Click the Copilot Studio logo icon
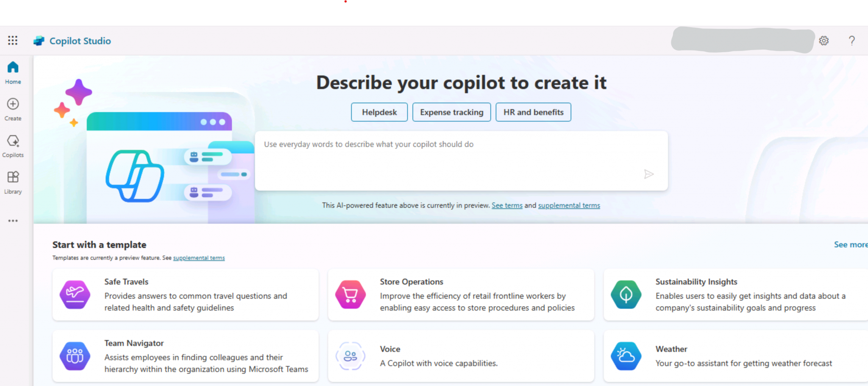868x386 pixels. [39, 41]
